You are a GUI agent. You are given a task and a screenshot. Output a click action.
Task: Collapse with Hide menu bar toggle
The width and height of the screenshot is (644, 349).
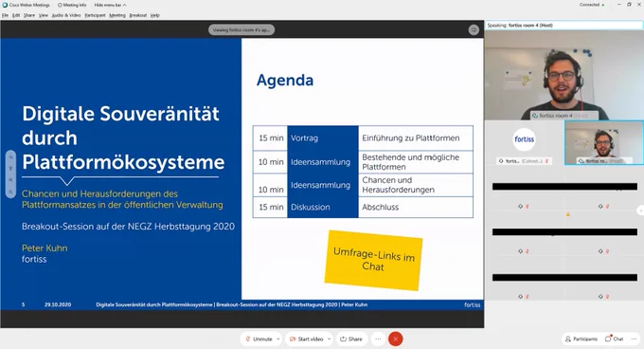[x=110, y=5]
